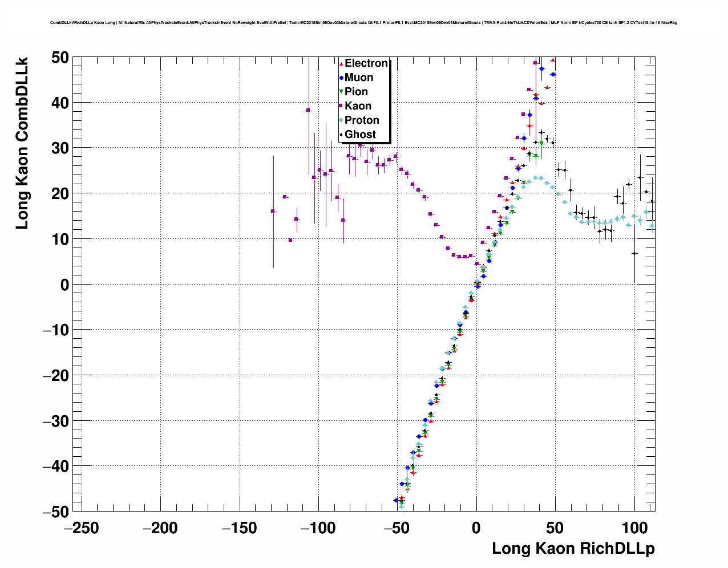Select the Ghost label in the legend
This screenshot has width=728, height=568.
(x=360, y=135)
